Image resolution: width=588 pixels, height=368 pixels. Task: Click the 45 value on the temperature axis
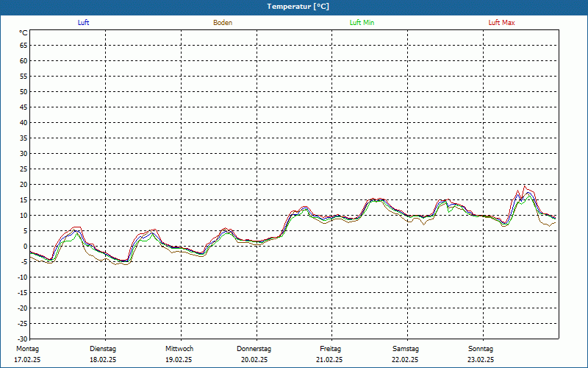[x=24, y=107]
